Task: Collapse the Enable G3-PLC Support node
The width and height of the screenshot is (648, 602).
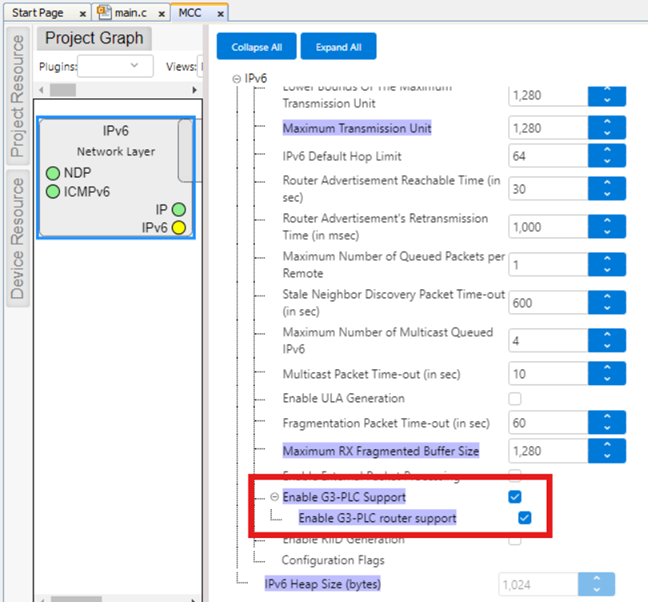Action: click(x=274, y=497)
